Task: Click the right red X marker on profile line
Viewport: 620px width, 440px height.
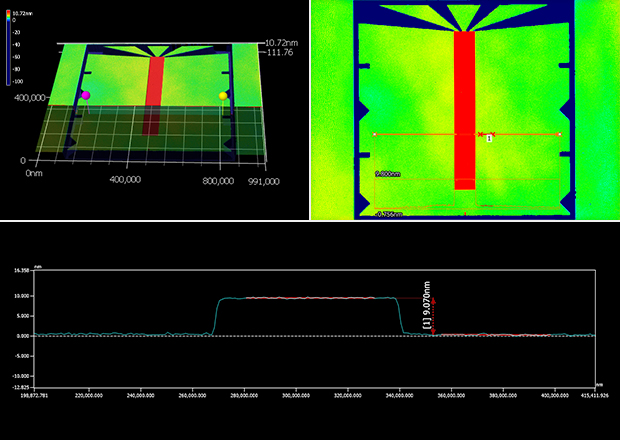Action: pos(493,133)
